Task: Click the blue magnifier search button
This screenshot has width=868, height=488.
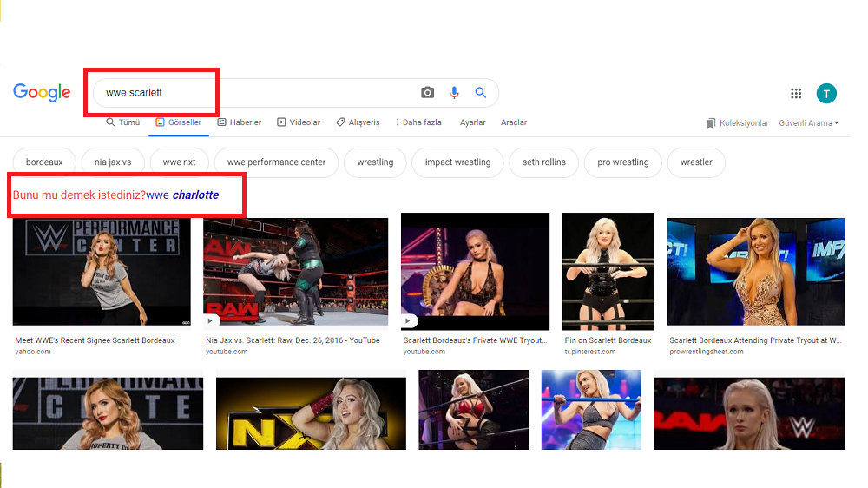Action: pos(481,93)
